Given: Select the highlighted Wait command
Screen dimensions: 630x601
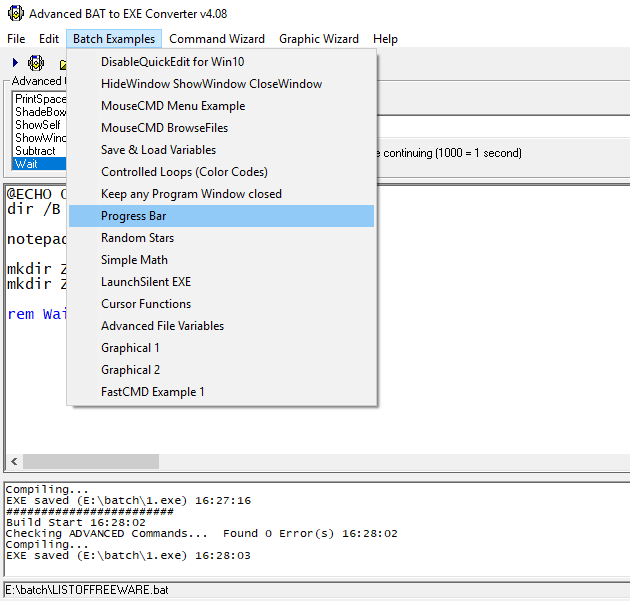Looking at the screenshot, I should click(x=39, y=164).
